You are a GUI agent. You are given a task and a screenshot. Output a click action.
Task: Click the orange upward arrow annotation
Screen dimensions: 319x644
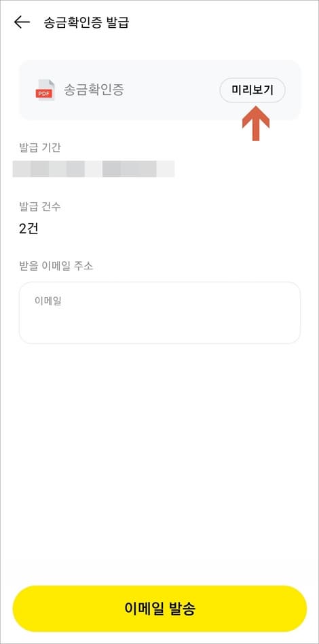tap(256, 124)
